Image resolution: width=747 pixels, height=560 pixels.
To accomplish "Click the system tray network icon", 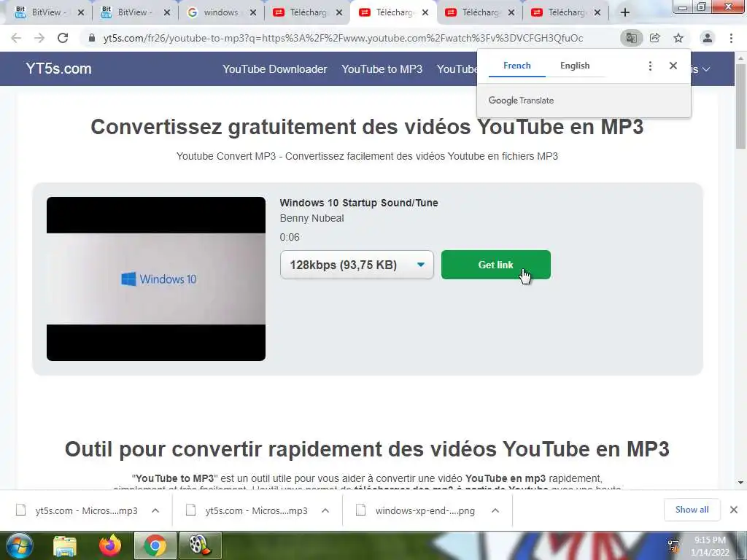I will 673,545.
